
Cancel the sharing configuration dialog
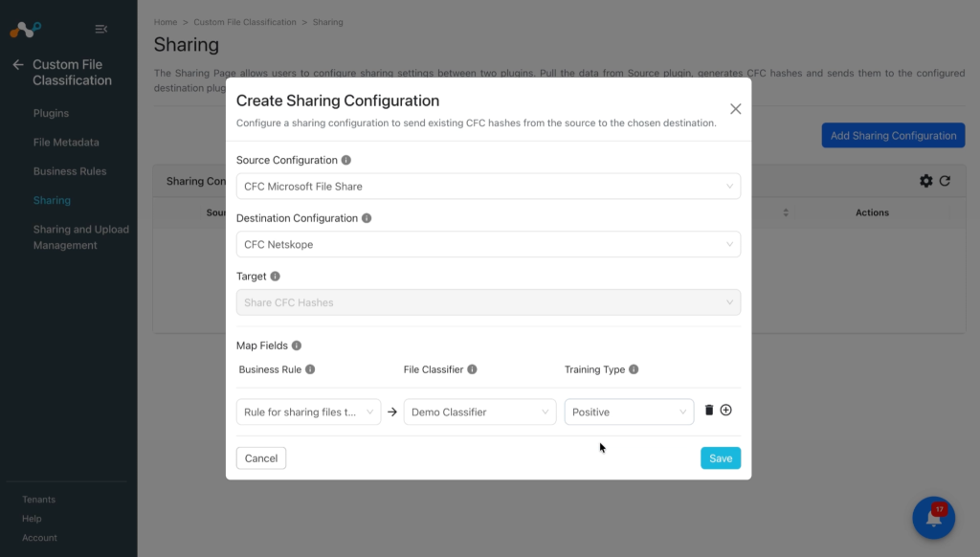261,458
